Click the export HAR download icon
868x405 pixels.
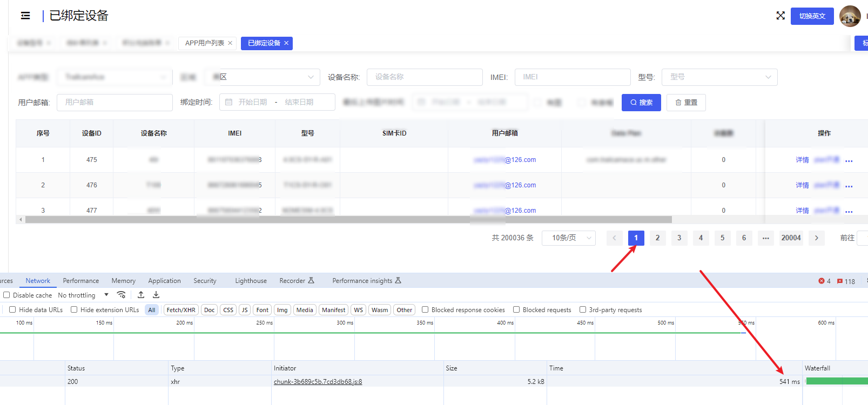pos(156,295)
